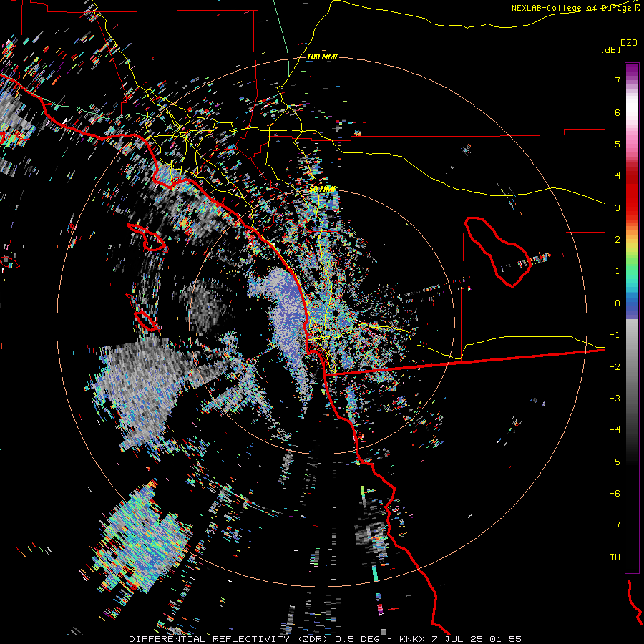Viewport: 644px width, 644px height.
Task: Click the TH threshold label on scale
Action: click(615, 557)
